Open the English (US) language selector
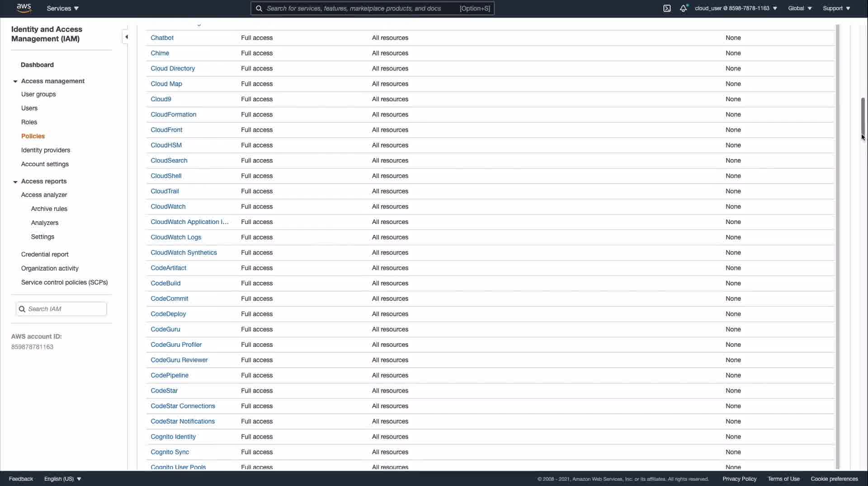 click(62, 479)
